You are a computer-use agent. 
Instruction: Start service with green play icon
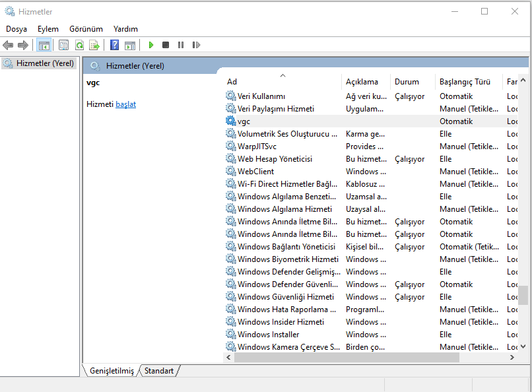(x=151, y=45)
